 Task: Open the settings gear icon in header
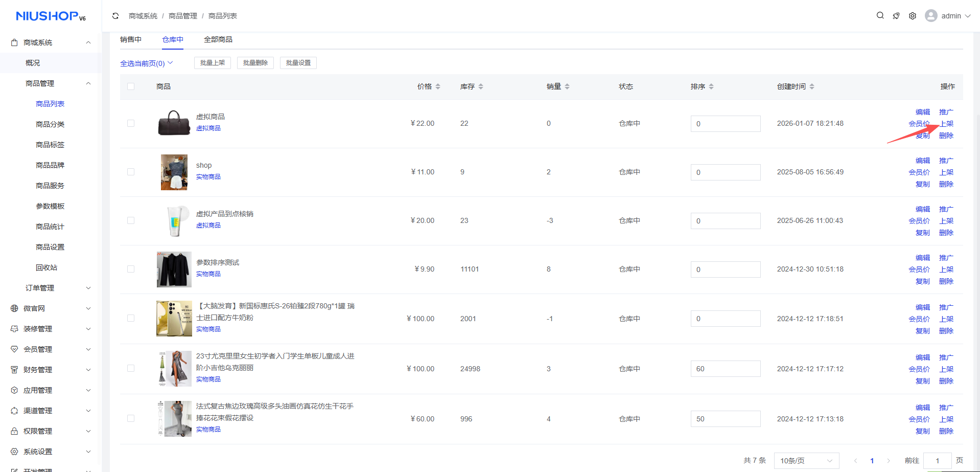[913, 16]
